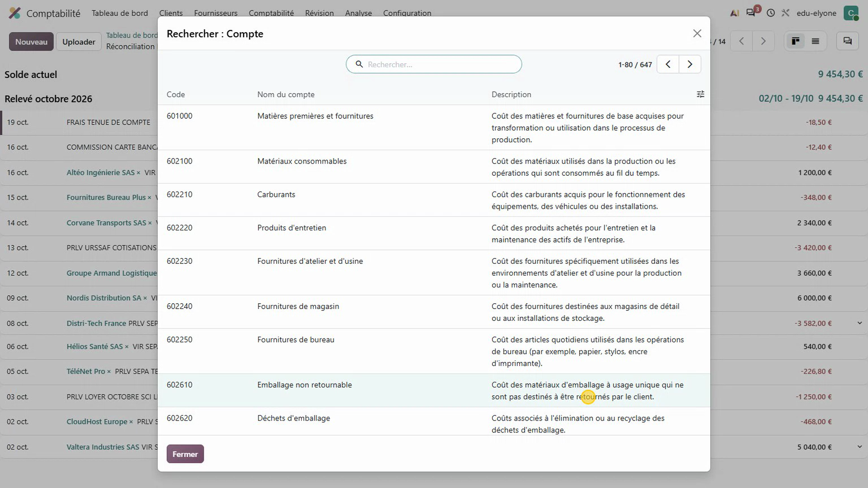Select Fournitures de bureau account
The height and width of the screenshot is (488, 868).
(x=434, y=351)
